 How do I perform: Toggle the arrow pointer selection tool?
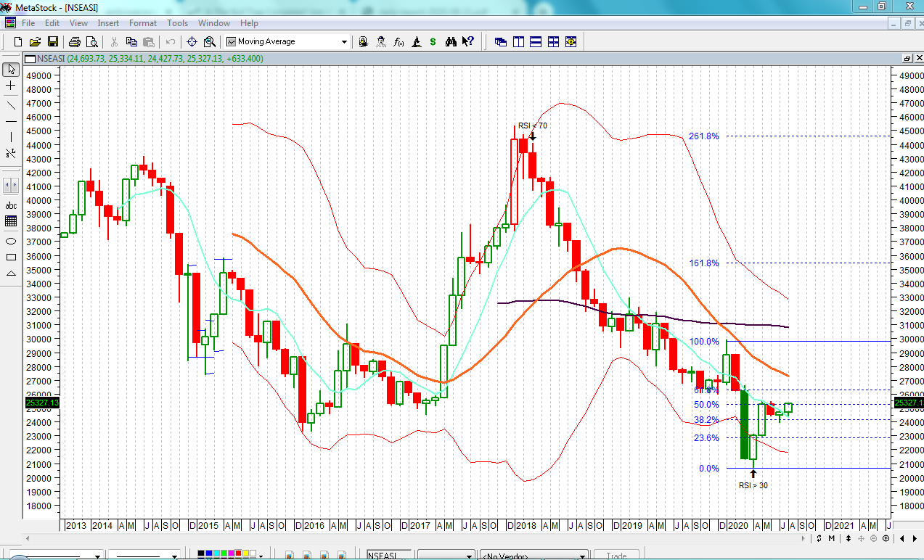(11, 70)
